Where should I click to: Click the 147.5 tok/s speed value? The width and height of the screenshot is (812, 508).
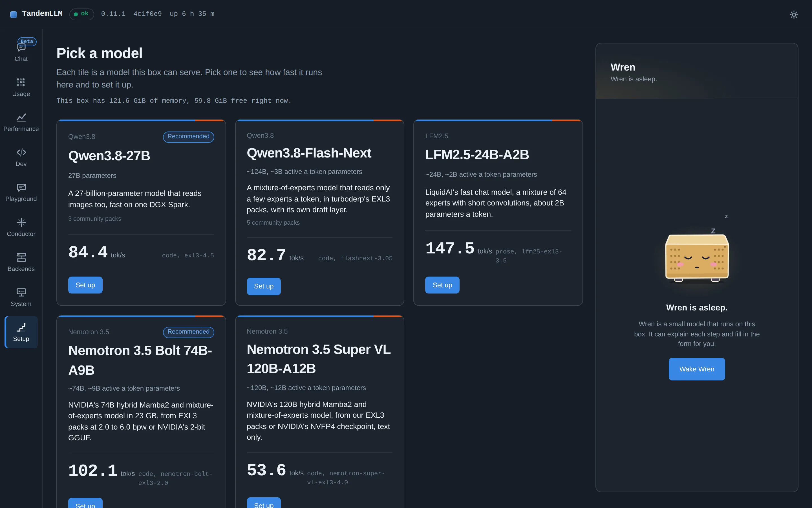[458, 249]
